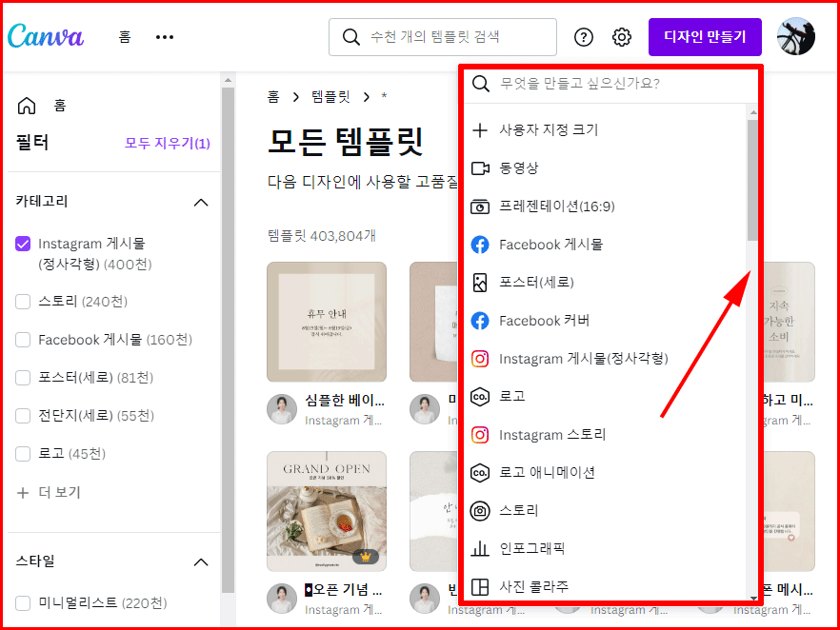Click 모두 지우기(1) to clear filters
This screenshot has width=840, height=630.
pos(168,143)
